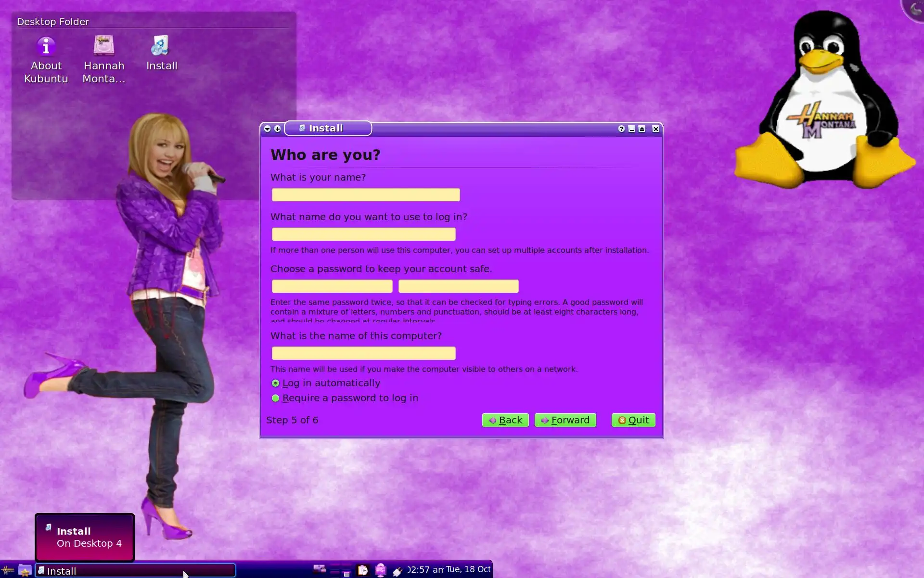This screenshot has width=924, height=578.
Task: Click the titlebar help question mark
Action: [x=621, y=129]
